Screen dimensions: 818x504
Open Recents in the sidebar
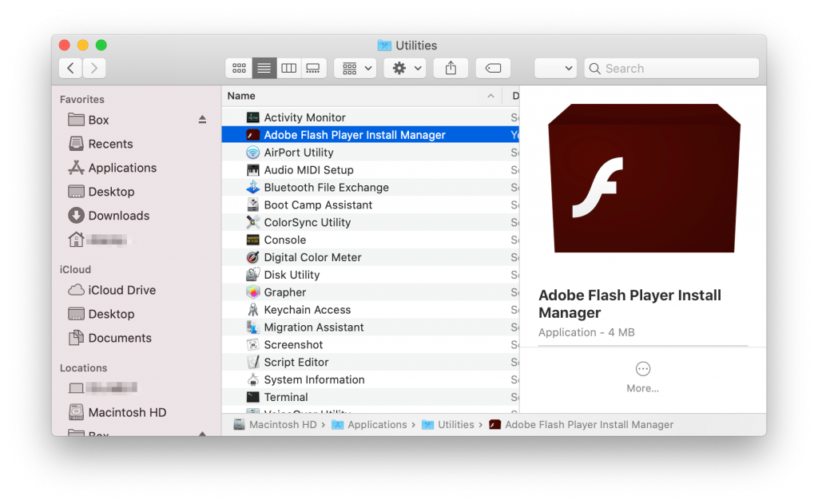[x=101, y=144]
